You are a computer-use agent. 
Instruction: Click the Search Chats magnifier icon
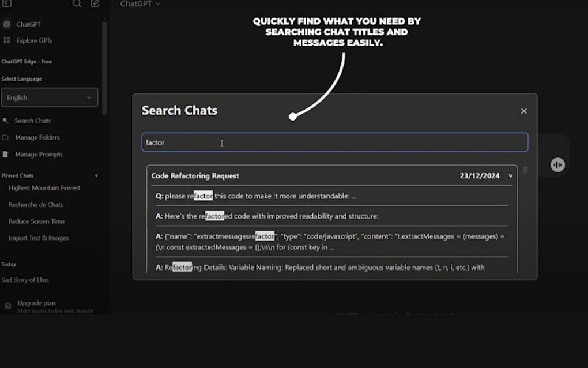(x=5, y=121)
